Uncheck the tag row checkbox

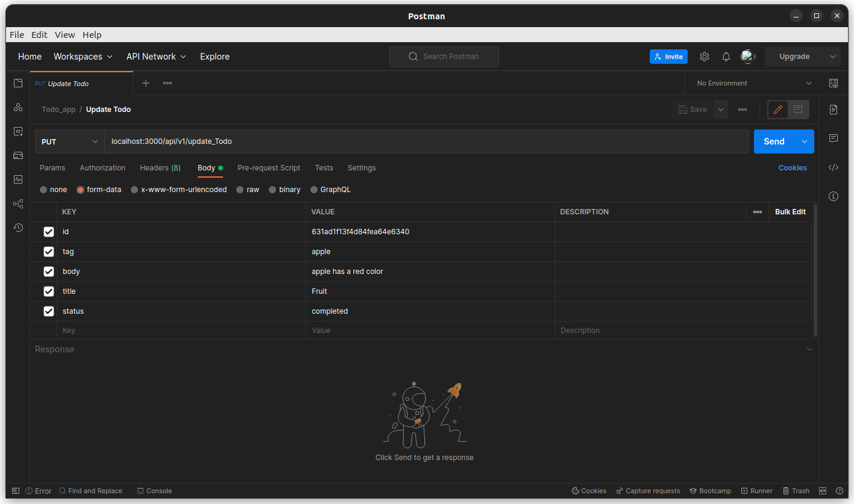(49, 252)
